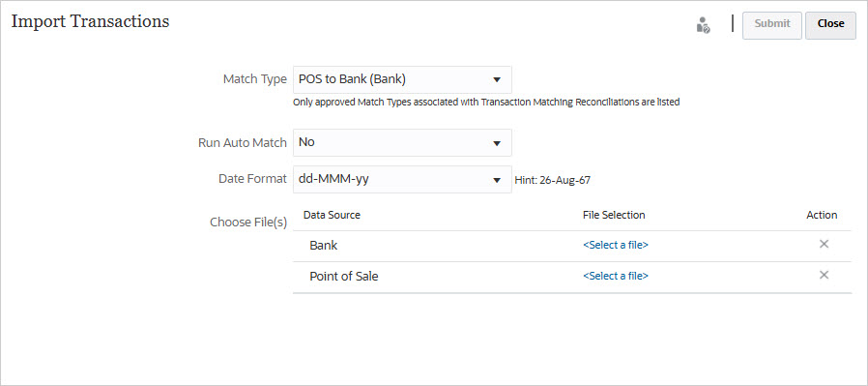The image size is (868, 386).
Task: Click the Match Type label
Action: pyautogui.click(x=254, y=79)
